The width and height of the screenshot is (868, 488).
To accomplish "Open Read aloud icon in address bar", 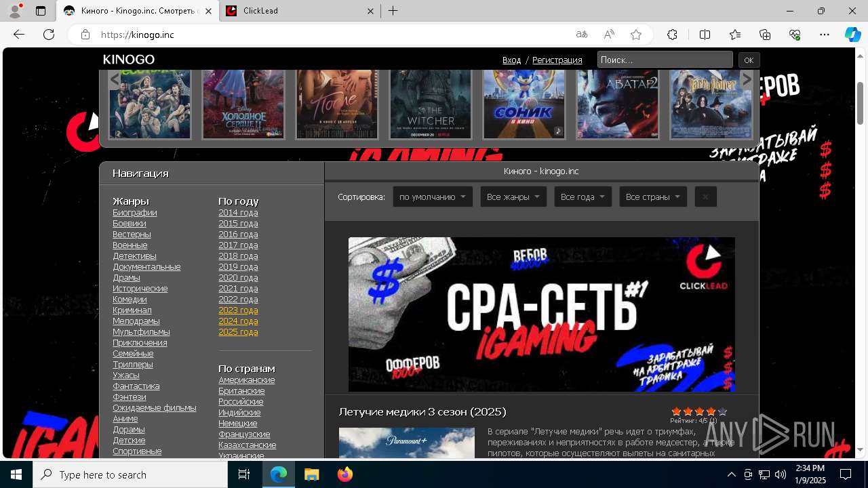I will point(609,35).
